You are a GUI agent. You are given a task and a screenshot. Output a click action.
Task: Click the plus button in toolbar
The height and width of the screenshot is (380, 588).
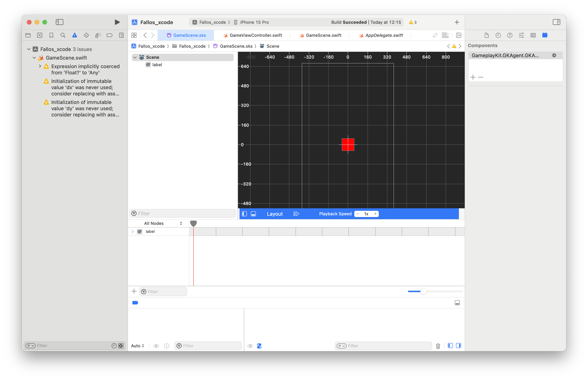[x=457, y=22]
